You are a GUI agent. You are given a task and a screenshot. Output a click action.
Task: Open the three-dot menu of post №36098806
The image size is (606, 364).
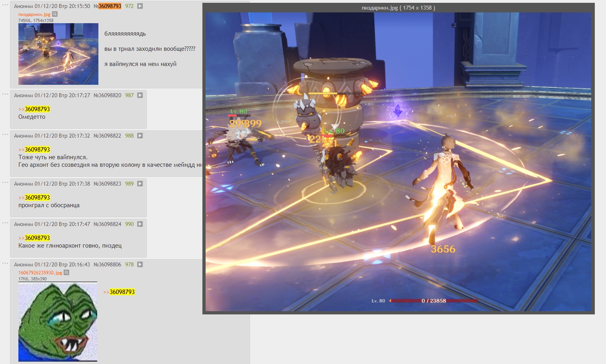click(5, 263)
